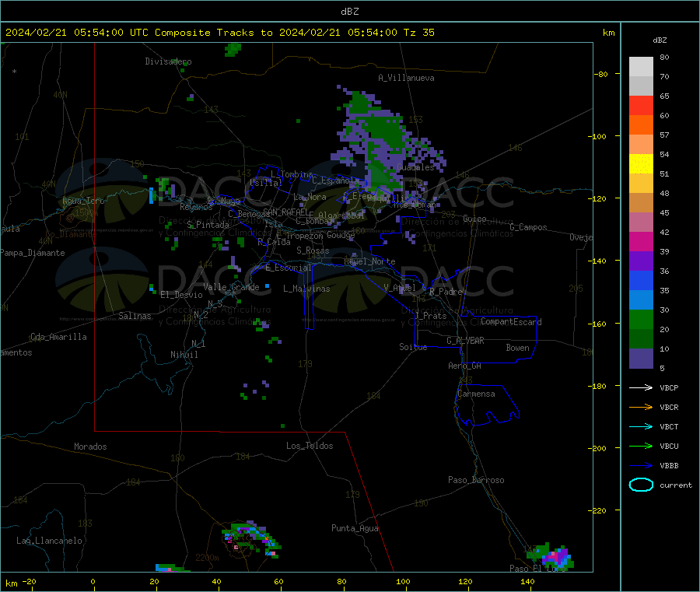
Task: Click the timestamp header '2024/02/21 05:54:00 UTC Composite'
Action: tap(107, 33)
